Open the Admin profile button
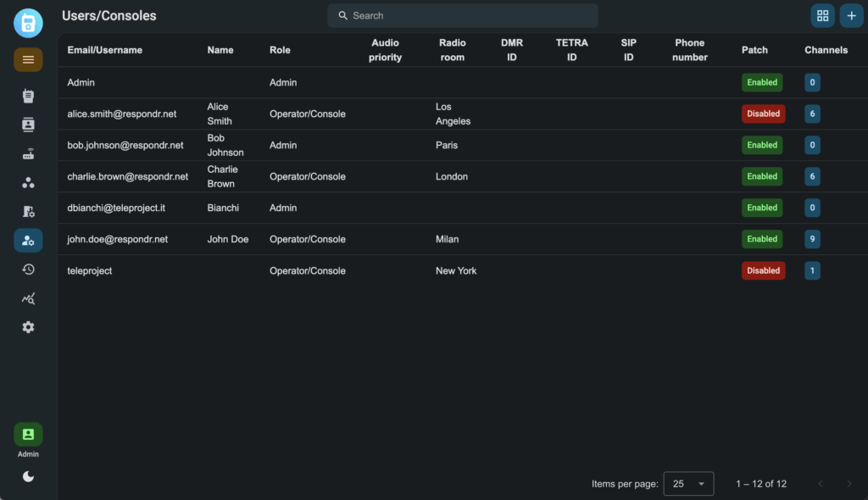The width and height of the screenshot is (868, 500). pyautogui.click(x=28, y=435)
